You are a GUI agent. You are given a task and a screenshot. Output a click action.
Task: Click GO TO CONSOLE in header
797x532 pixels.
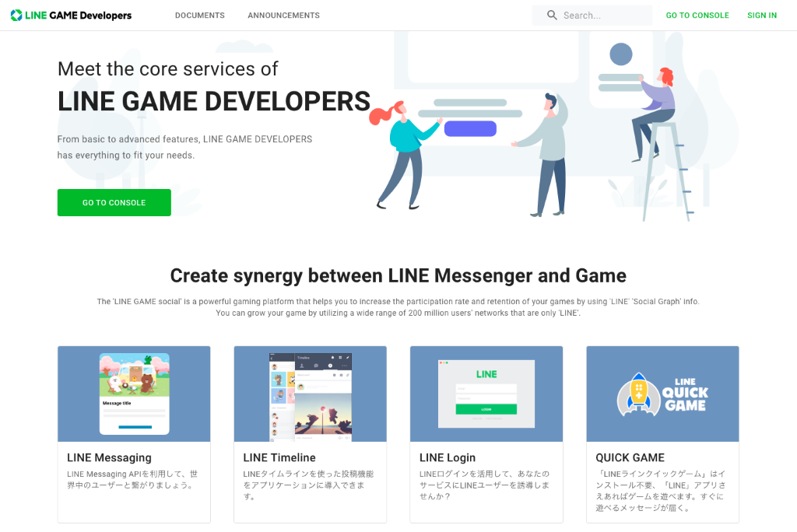point(697,16)
